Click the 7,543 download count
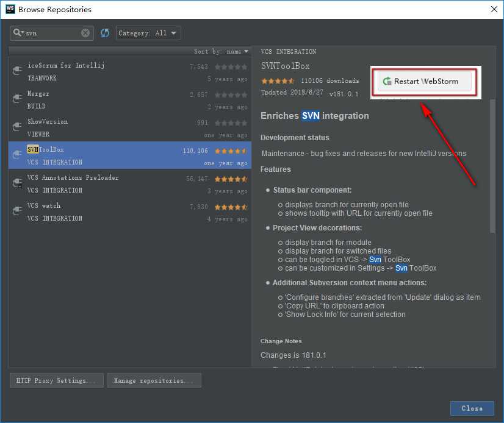This screenshot has height=423, width=504. 199,67
